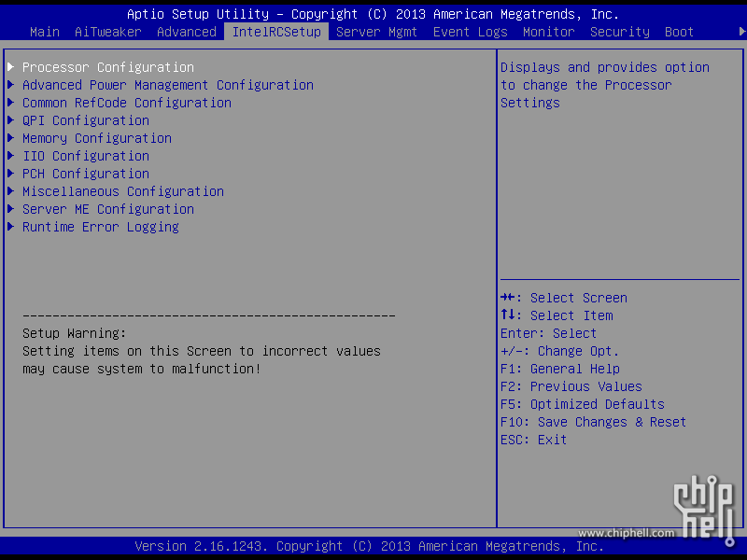Screen dimensions: 747x560
Task: Click the 'Select Item' help text
Action: coord(571,315)
